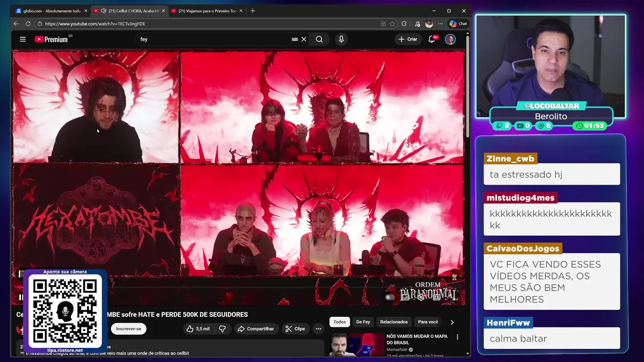
Task: Open the browser apps grid icon
Action: tap(383, 24)
